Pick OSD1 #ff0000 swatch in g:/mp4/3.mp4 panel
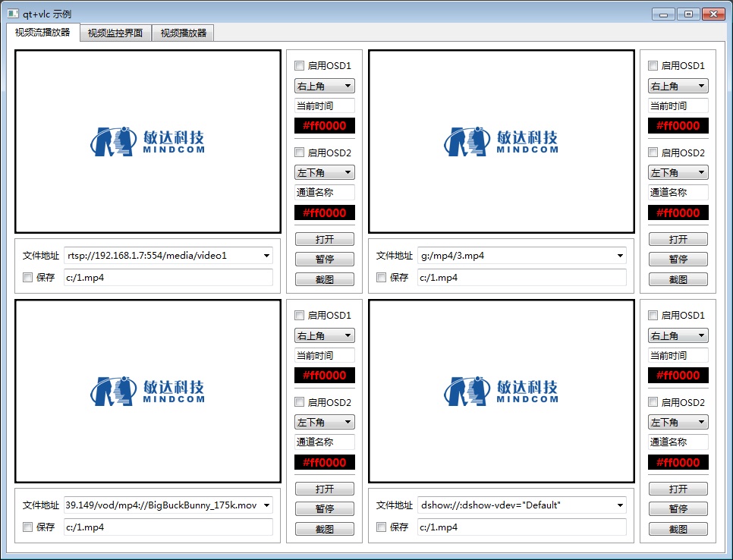 [678, 126]
